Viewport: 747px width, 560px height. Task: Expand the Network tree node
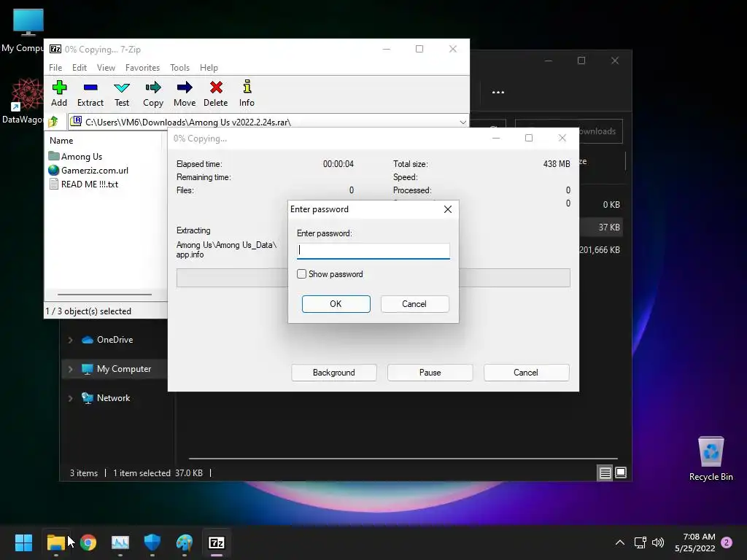coord(71,398)
